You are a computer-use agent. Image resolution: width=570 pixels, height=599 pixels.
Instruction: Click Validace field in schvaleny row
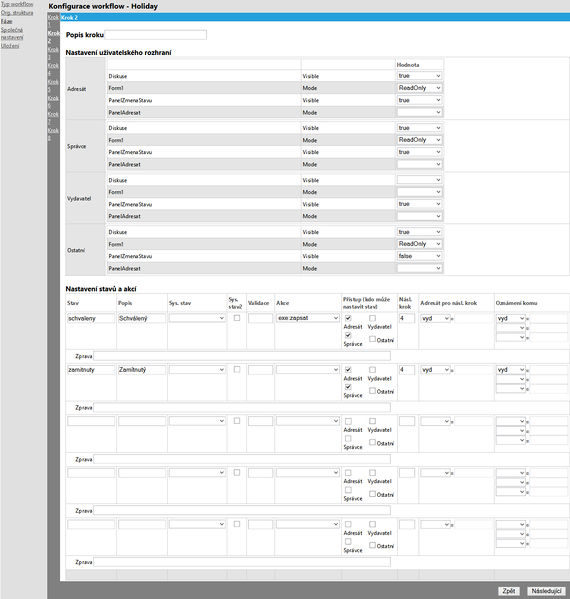(x=260, y=318)
